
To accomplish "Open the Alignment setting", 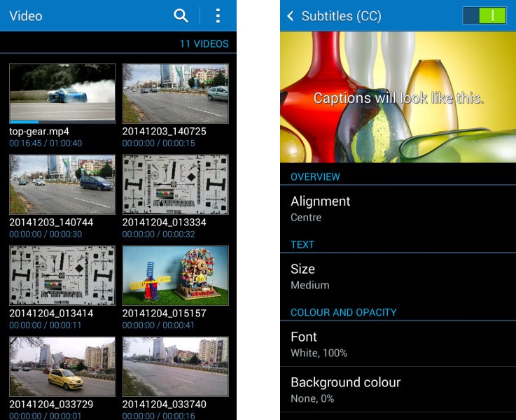I will coord(398,209).
